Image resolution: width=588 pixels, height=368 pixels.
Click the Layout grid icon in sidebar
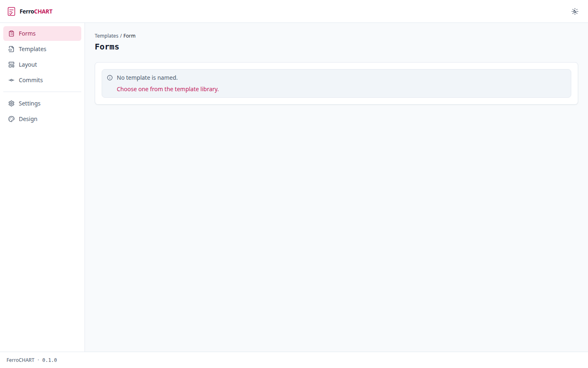11,65
